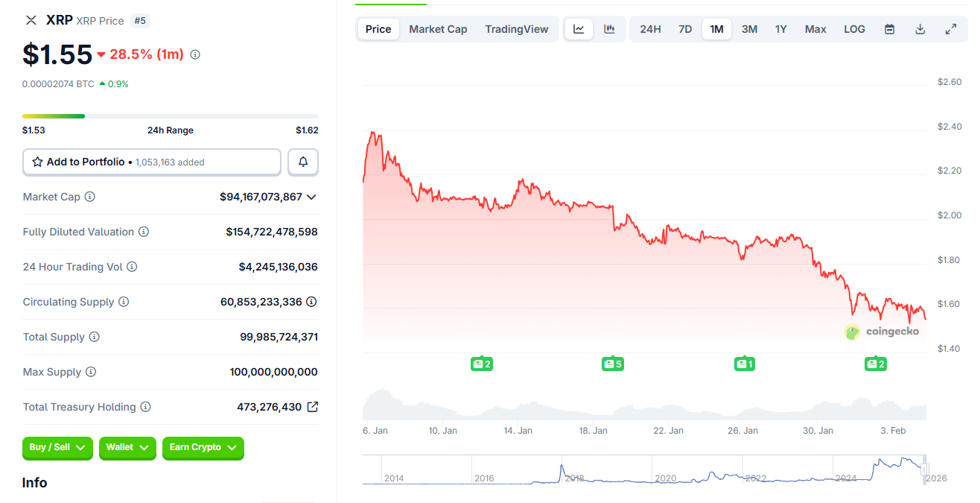Click Market Cap info icon
Image resolution: width=980 pixels, height=503 pixels.
(90, 197)
